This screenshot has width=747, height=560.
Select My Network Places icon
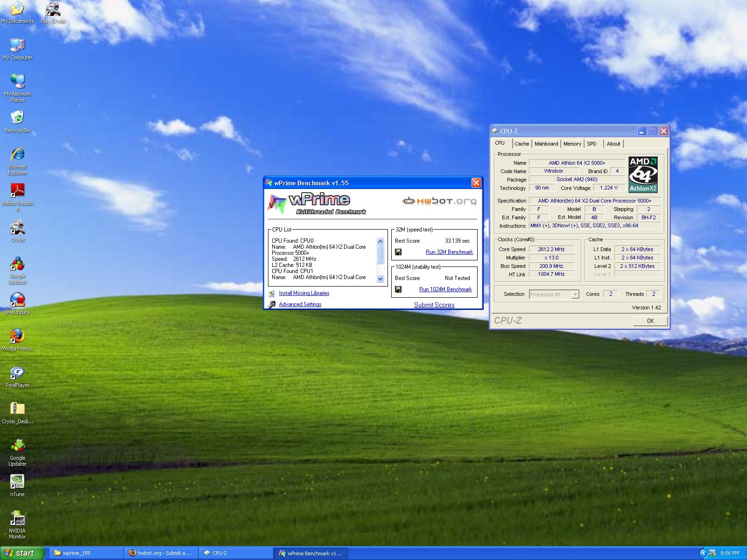[x=17, y=88]
